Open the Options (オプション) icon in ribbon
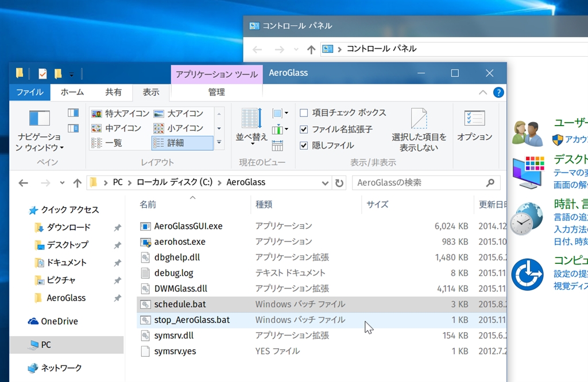Image resolution: width=588 pixels, height=382 pixels. pyautogui.click(x=474, y=119)
